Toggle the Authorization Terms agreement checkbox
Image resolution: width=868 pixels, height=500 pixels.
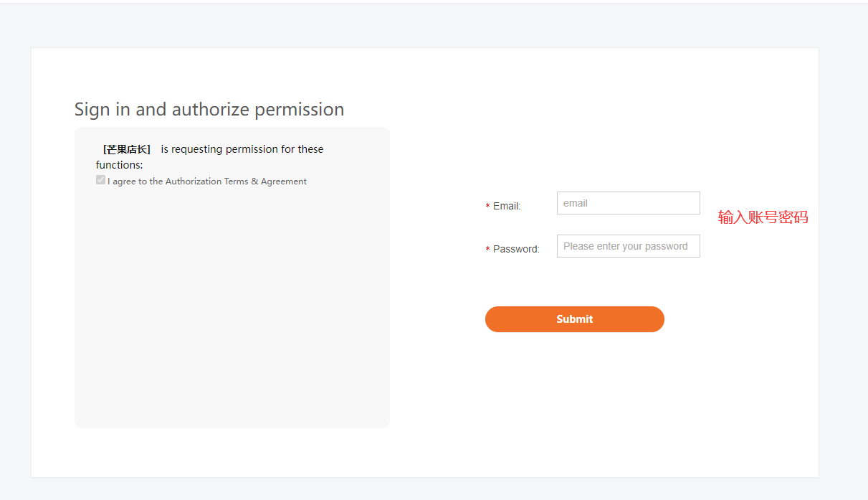[100, 180]
